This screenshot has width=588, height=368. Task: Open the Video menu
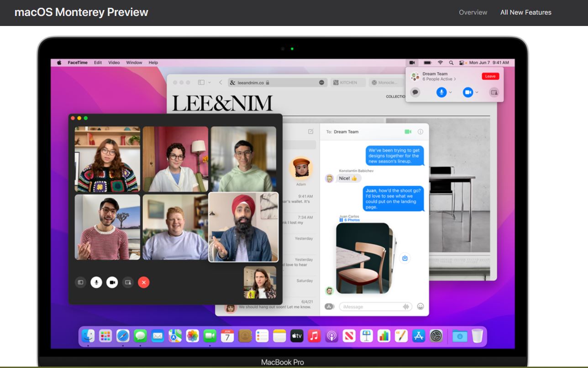click(x=114, y=62)
